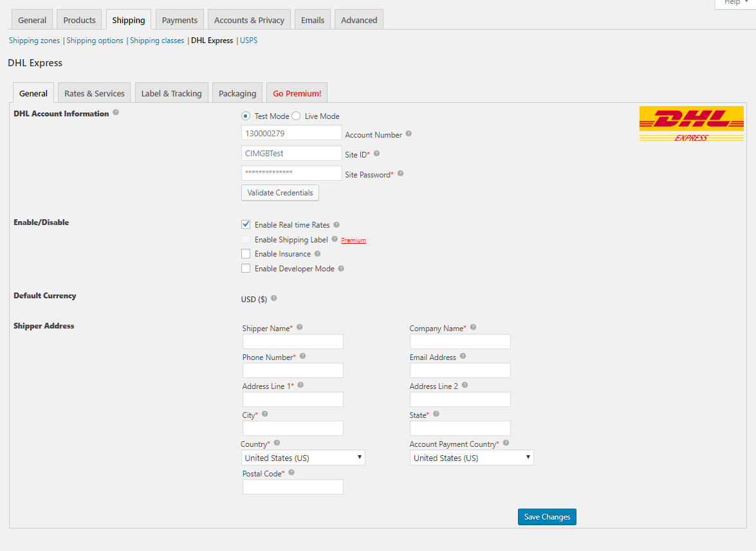The width and height of the screenshot is (756, 551).
Task: Click help icon next to Shipper Name
Action: click(x=299, y=327)
